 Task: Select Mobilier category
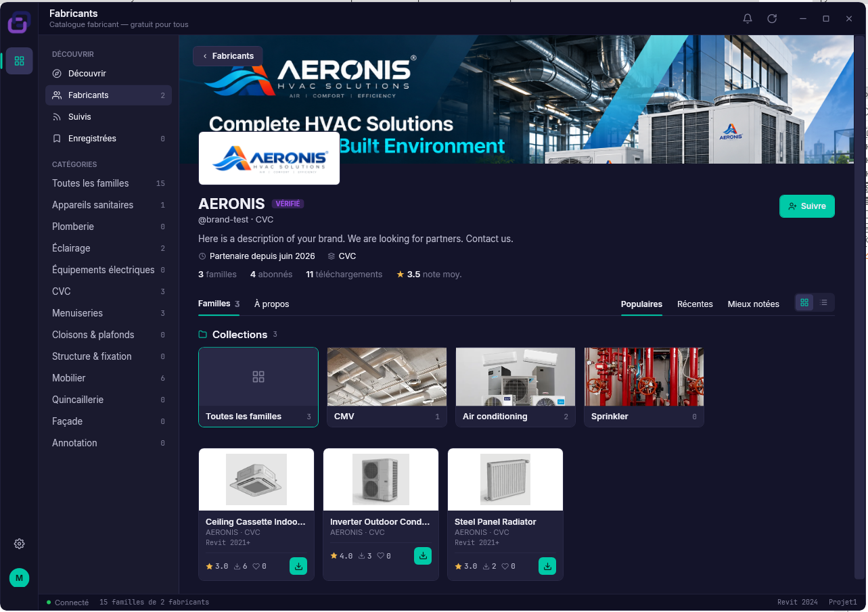[x=109, y=378]
